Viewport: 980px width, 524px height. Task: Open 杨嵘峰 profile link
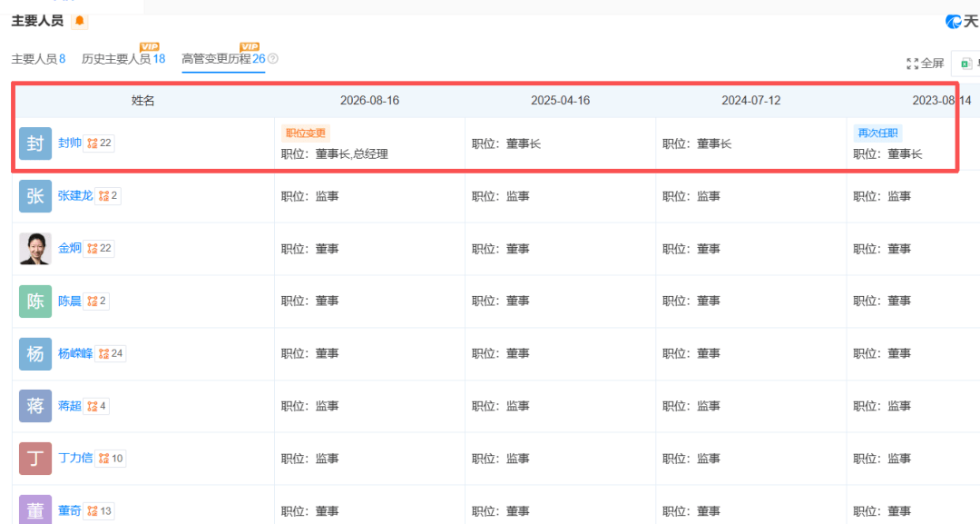(75, 353)
